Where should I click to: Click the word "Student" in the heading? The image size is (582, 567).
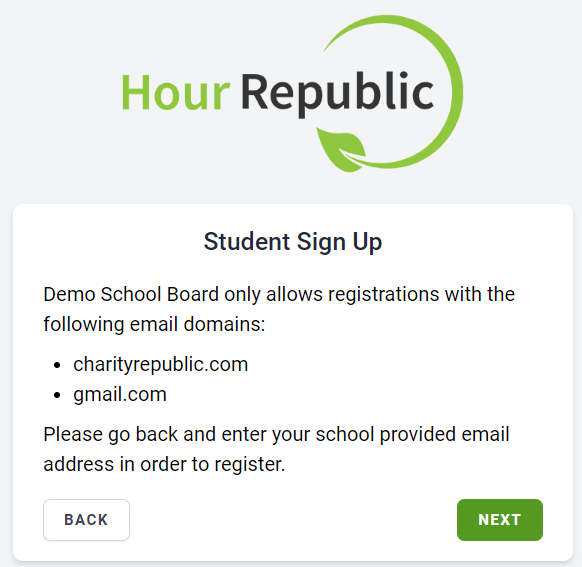247,242
